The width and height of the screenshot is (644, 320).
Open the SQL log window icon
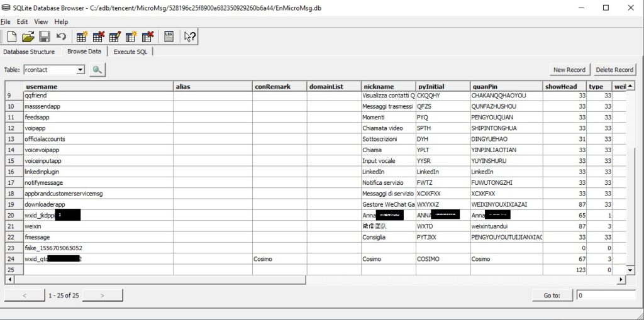tap(169, 37)
